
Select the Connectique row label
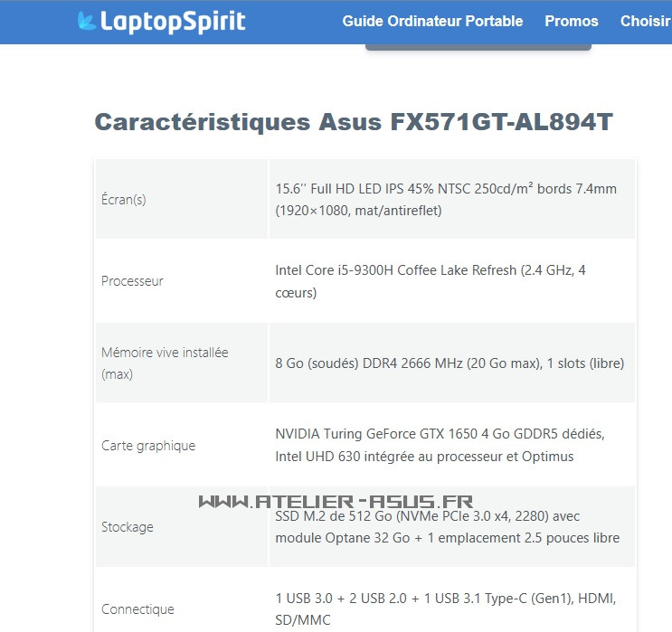(138, 608)
